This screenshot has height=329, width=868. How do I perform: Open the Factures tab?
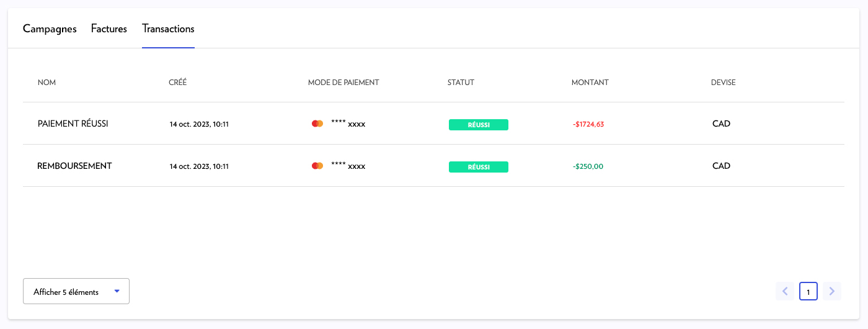(108, 29)
